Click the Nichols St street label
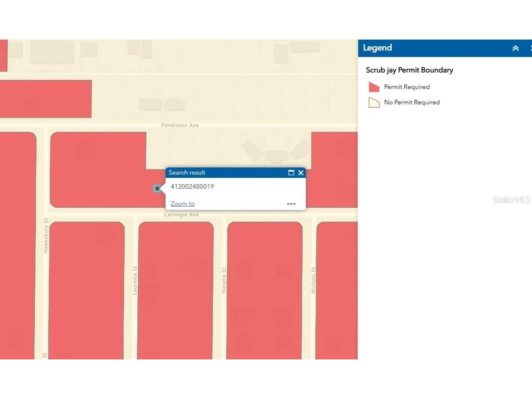 point(313,280)
